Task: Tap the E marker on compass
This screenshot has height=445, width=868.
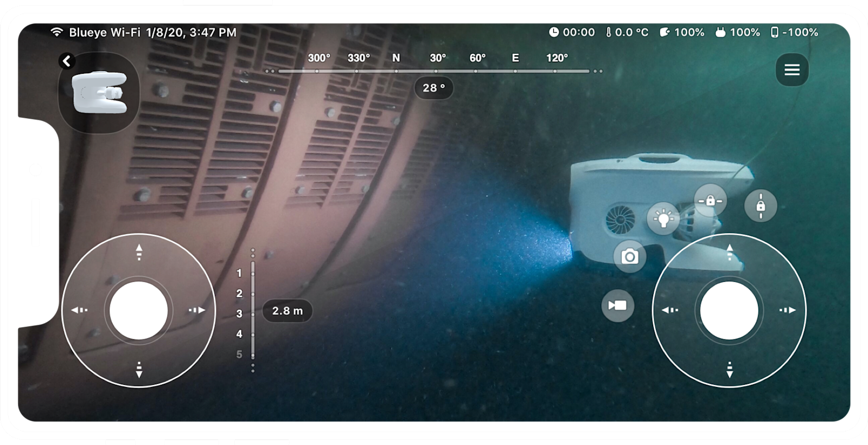Action: 515,58
